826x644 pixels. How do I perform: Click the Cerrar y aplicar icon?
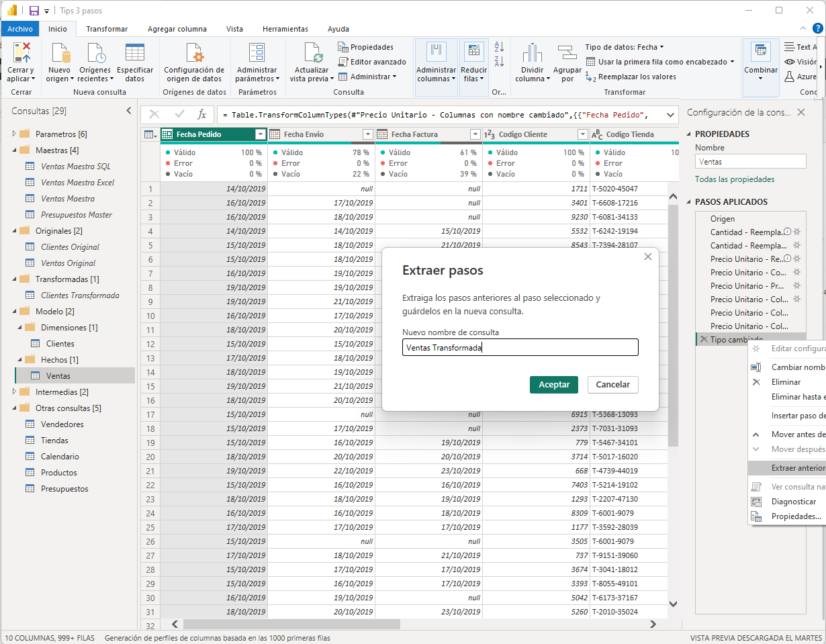[21, 52]
